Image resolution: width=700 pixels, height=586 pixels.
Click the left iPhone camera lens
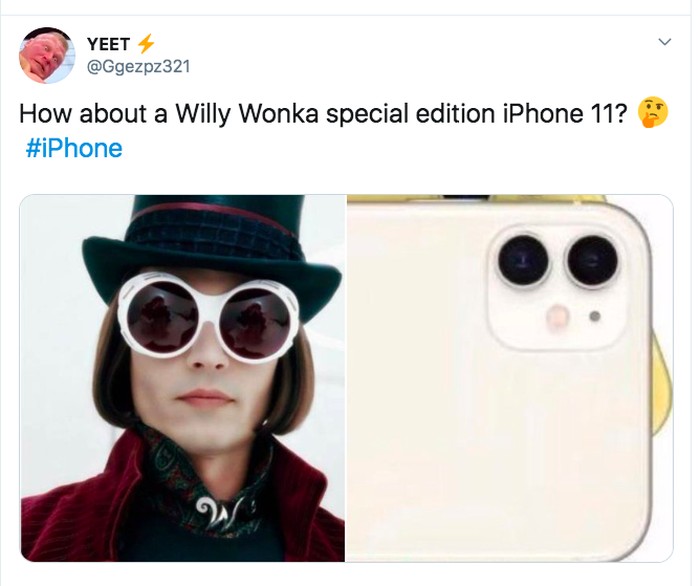[x=520, y=261]
